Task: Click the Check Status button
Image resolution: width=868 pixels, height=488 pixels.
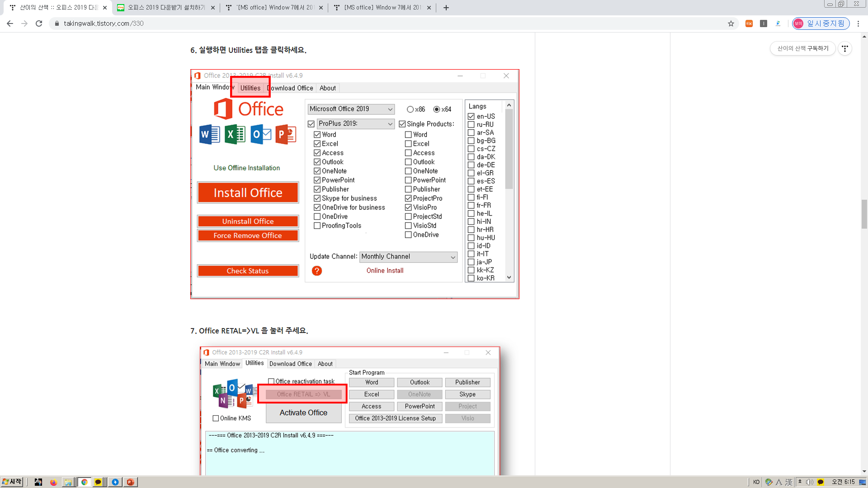Action: point(248,271)
